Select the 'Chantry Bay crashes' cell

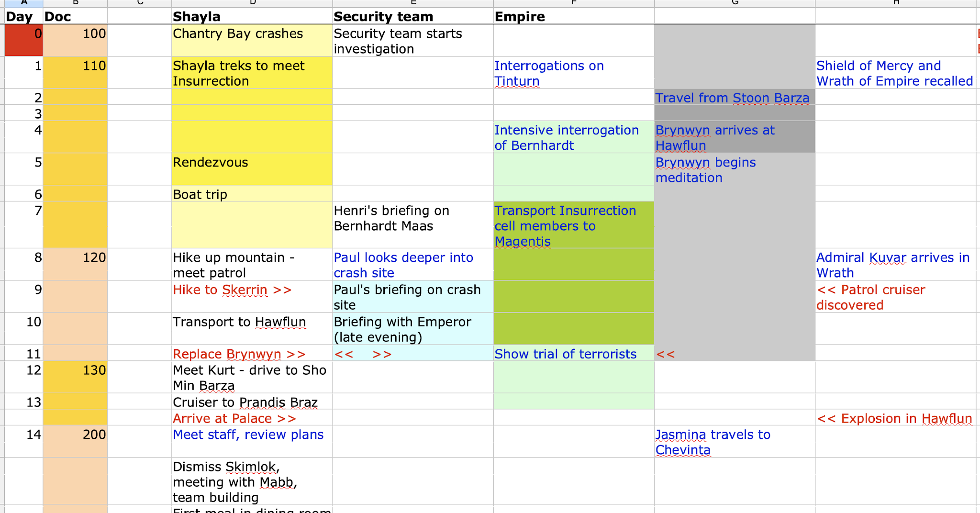point(252,41)
